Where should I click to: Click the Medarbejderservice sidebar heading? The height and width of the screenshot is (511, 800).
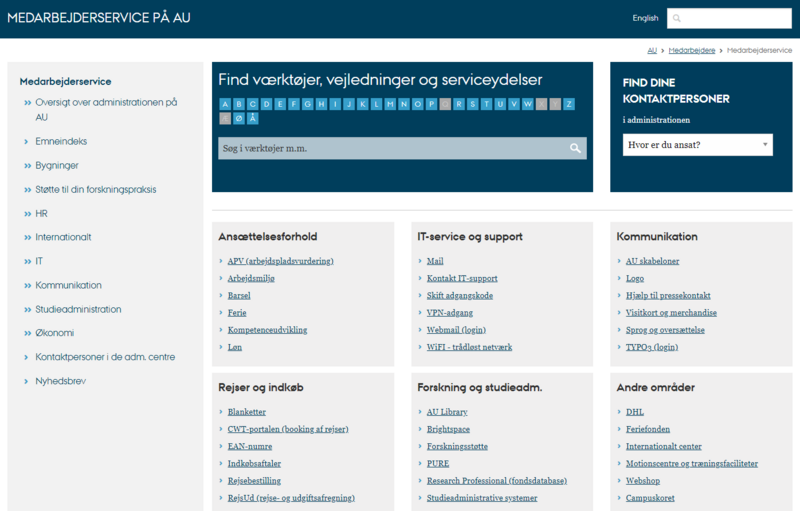(65, 82)
